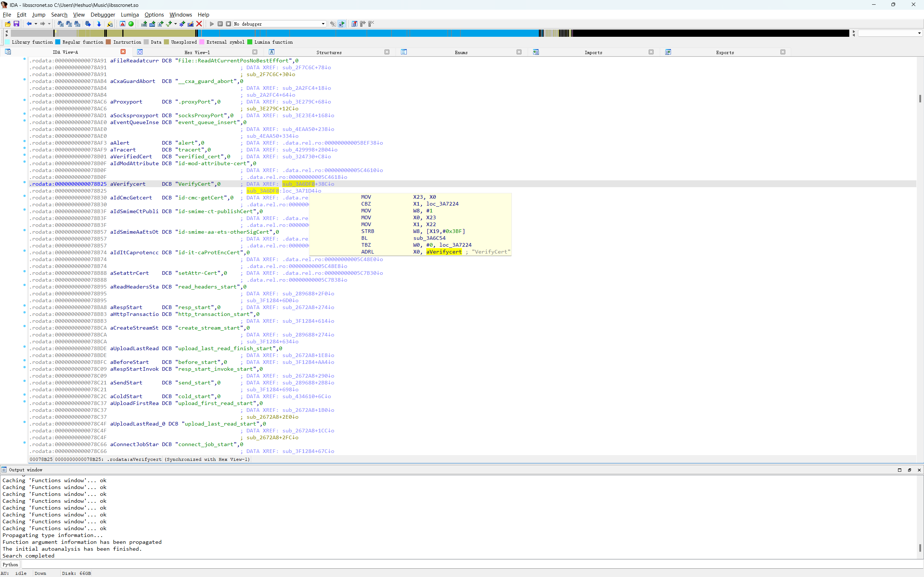This screenshot has height=577, width=924.
Task: Toggle the highlighted green-arrow C button
Action: (x=342, y=24)
